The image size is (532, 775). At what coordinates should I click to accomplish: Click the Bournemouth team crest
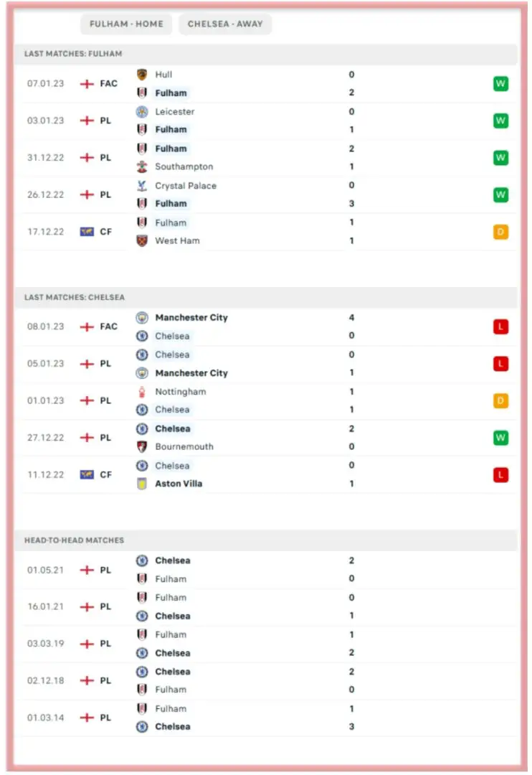pos(142,446)
